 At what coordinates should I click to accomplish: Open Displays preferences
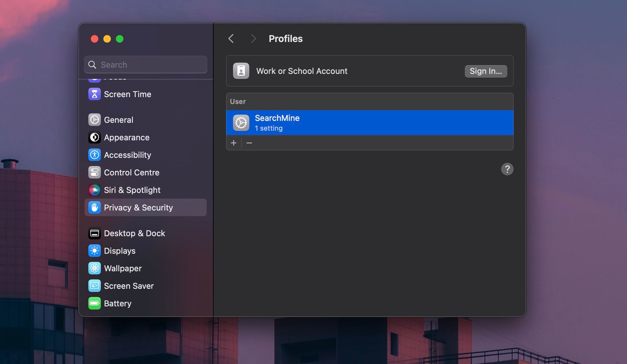95,251
